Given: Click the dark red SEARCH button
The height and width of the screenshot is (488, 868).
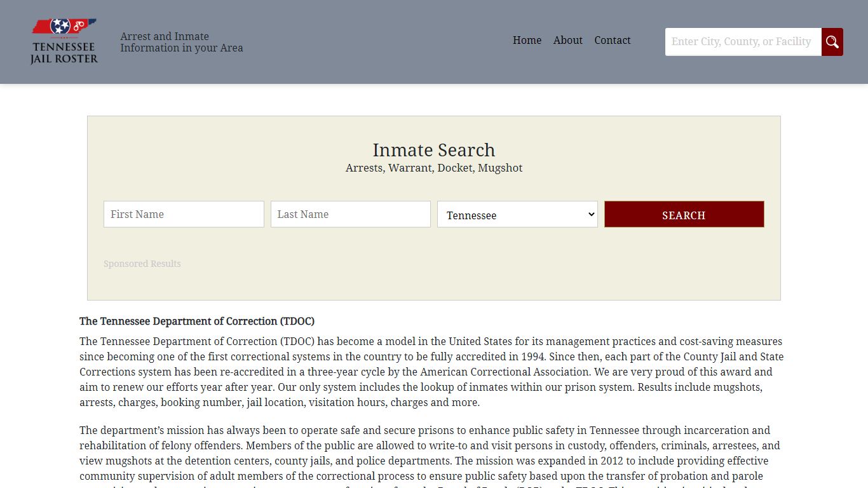Looking at the screenshot, I should coord(684,215).
